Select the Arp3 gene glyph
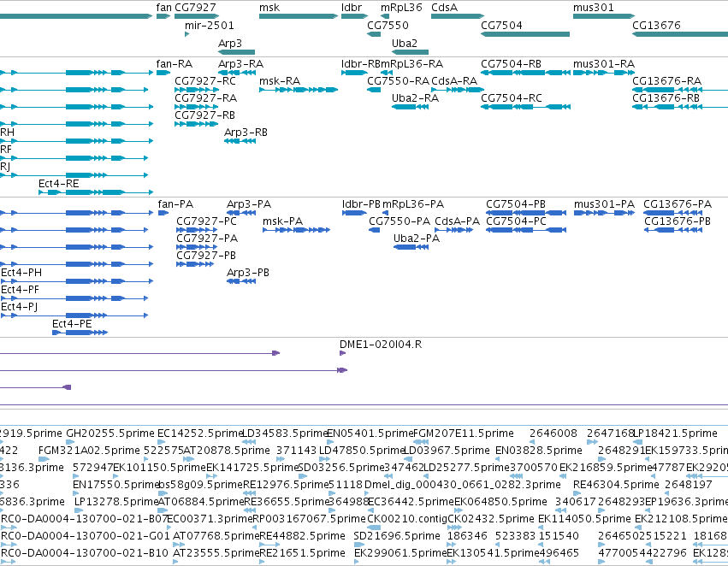This screenshot has width=728, height=566. (x=237, y=52)
